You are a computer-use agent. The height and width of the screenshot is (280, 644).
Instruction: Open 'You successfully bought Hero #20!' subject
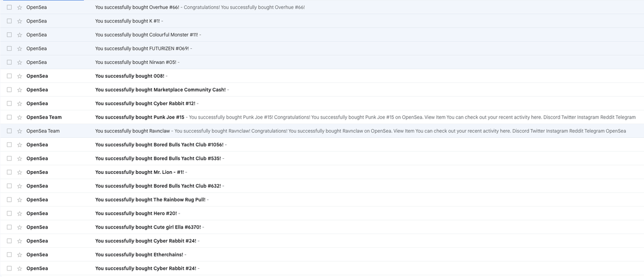click(x=136, y=213)
